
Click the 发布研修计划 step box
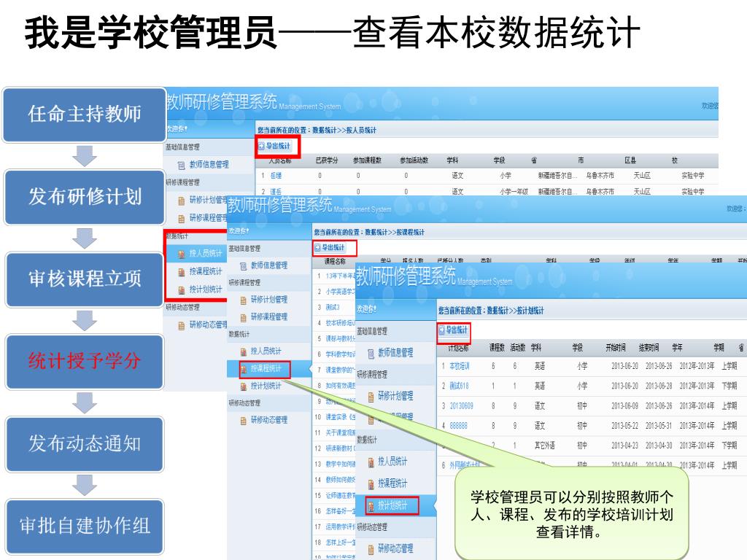pyautogui.click(x=85, y=197)
